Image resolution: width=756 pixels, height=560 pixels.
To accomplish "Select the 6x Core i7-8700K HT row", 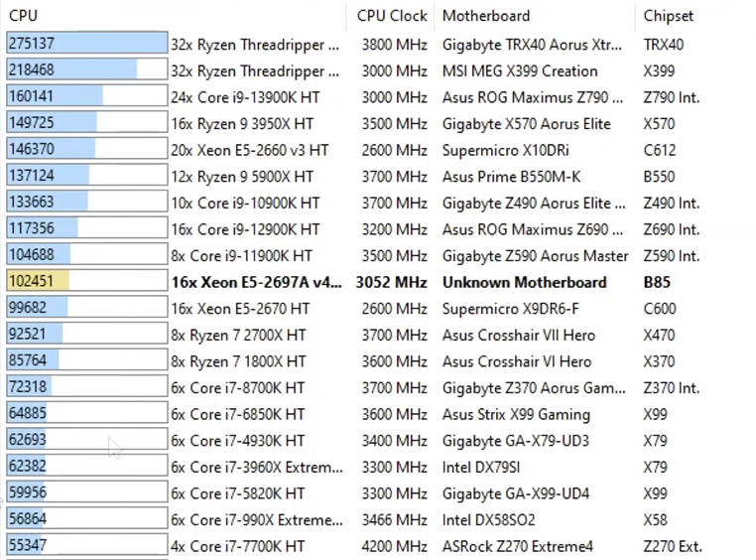I will [237, 388].
